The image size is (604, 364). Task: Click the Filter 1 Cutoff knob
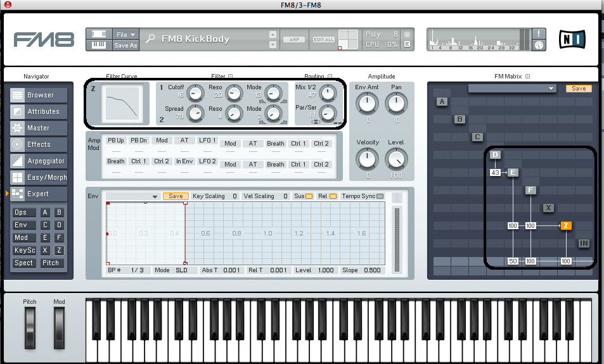tap(195, 92)
